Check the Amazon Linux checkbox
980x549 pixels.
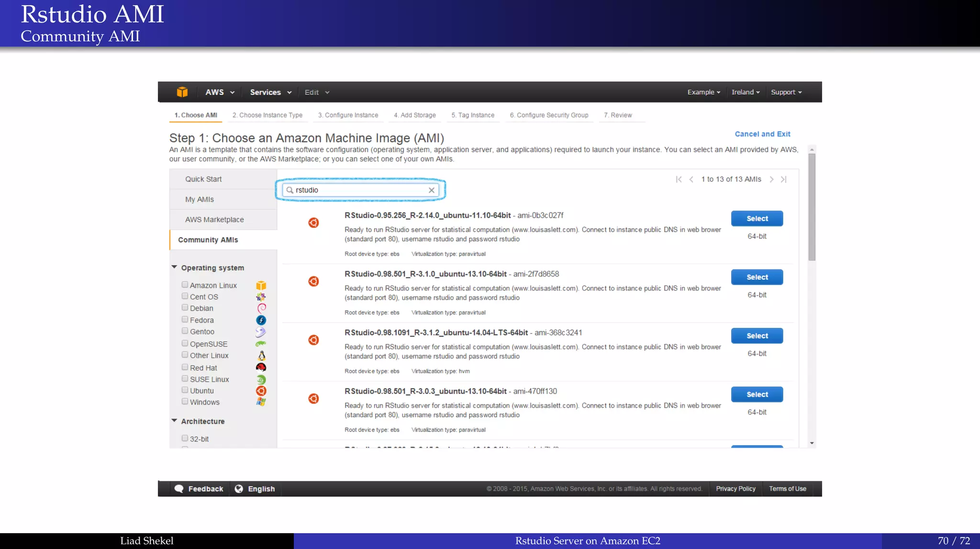[185, 284]
